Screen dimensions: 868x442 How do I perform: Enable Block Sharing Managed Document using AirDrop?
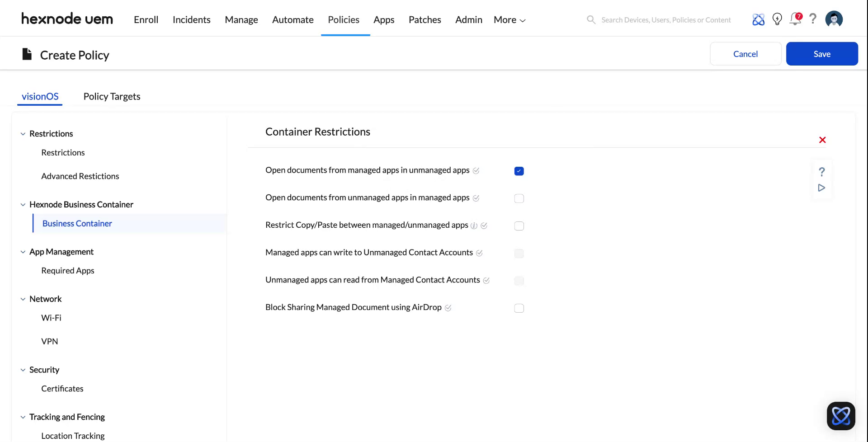(519, 308)
